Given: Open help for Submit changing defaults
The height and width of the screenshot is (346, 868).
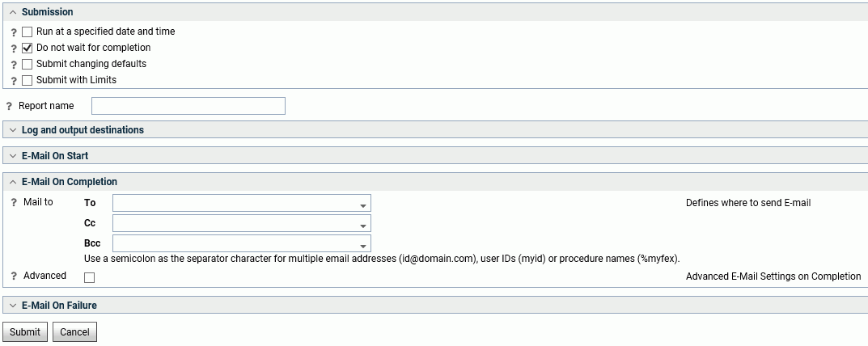Looking at the screenshot, I should coord(14,65).
